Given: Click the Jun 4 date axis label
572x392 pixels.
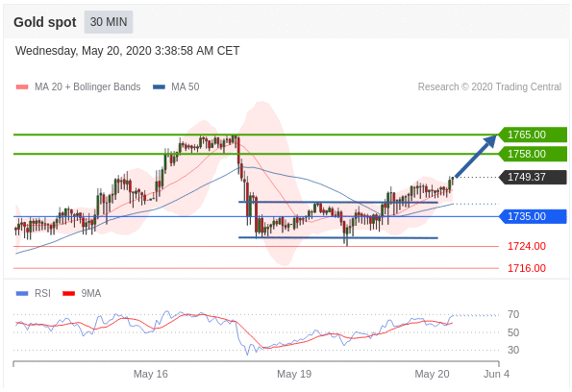Looking at the screenshot, I should pyautogui.click(x=496, y=374).
